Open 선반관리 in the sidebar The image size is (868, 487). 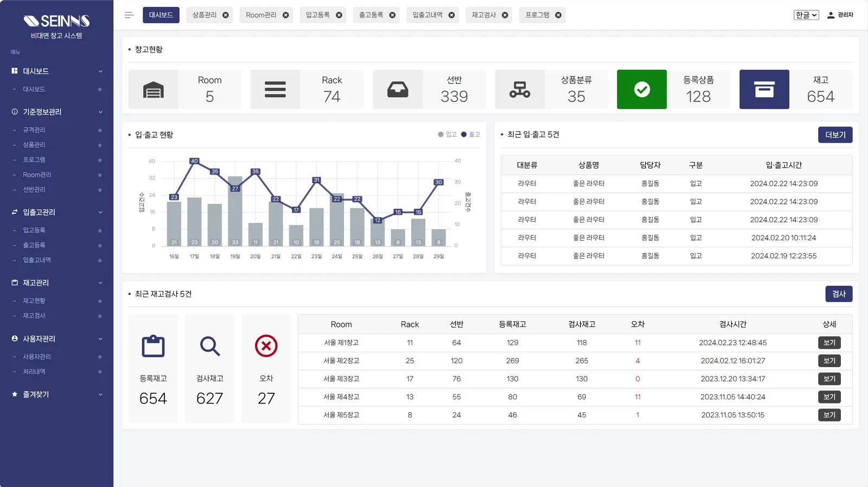(x=34, y=190)
